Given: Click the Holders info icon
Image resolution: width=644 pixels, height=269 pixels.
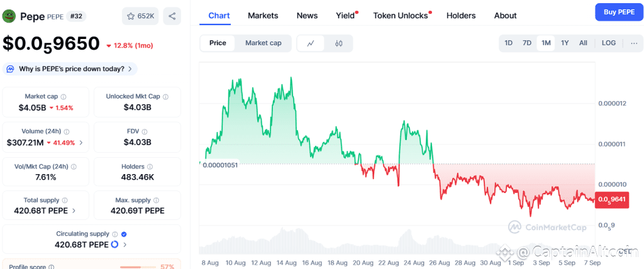Looking at the screenshot, I should (x=150, y=167).
